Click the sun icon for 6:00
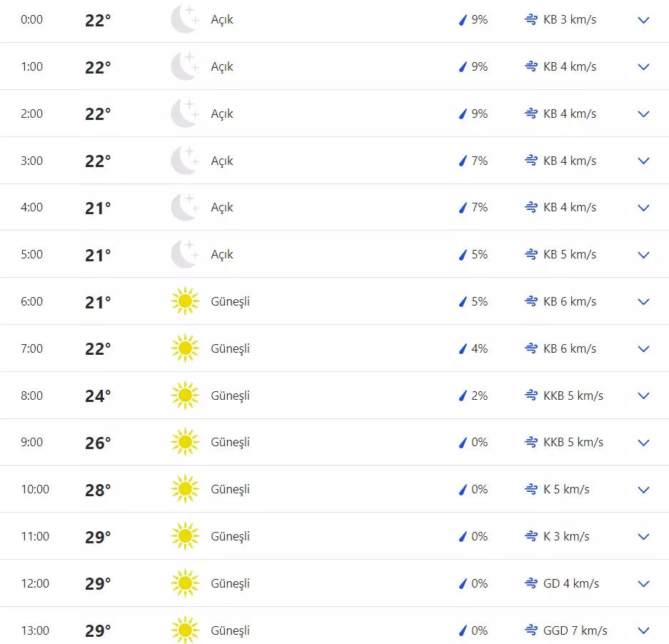Viewport: 669px width, 644px height. pos(185,301)
